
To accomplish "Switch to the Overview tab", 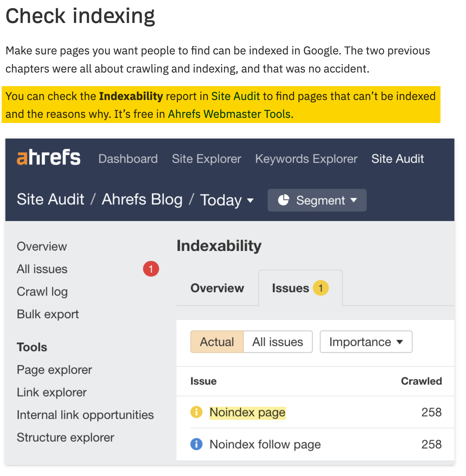I will [217, 288].
